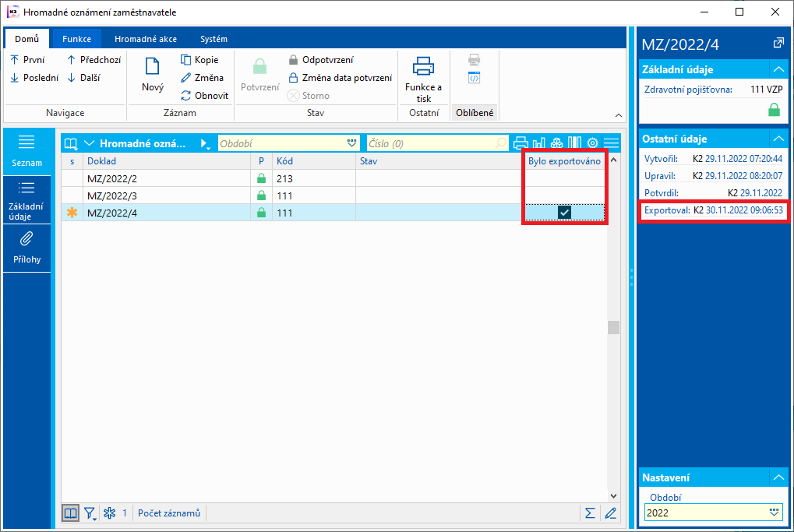Click the print icon in list toolbar

(x=521, y=143)
